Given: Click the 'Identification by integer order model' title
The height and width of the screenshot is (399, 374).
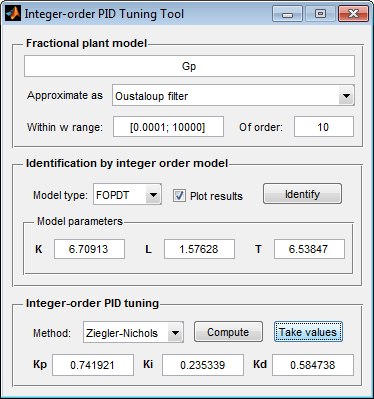Looking at the screenshot, I should coord(127,163).
